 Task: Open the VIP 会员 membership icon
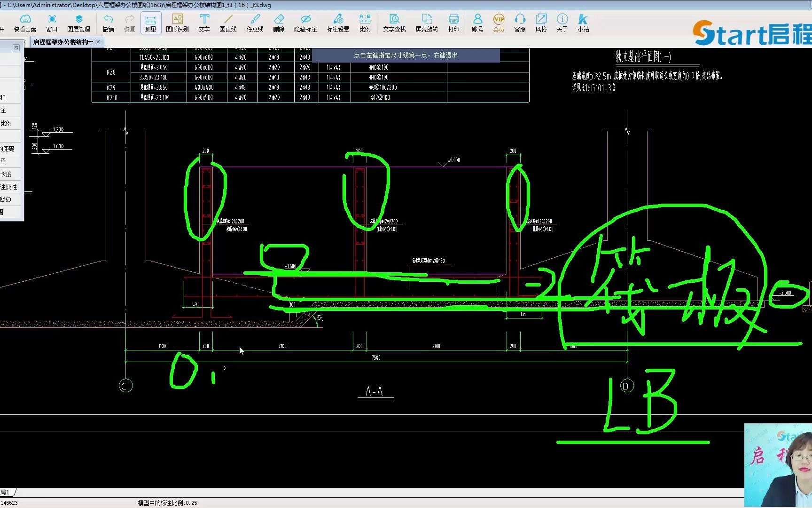click(499, 23)
